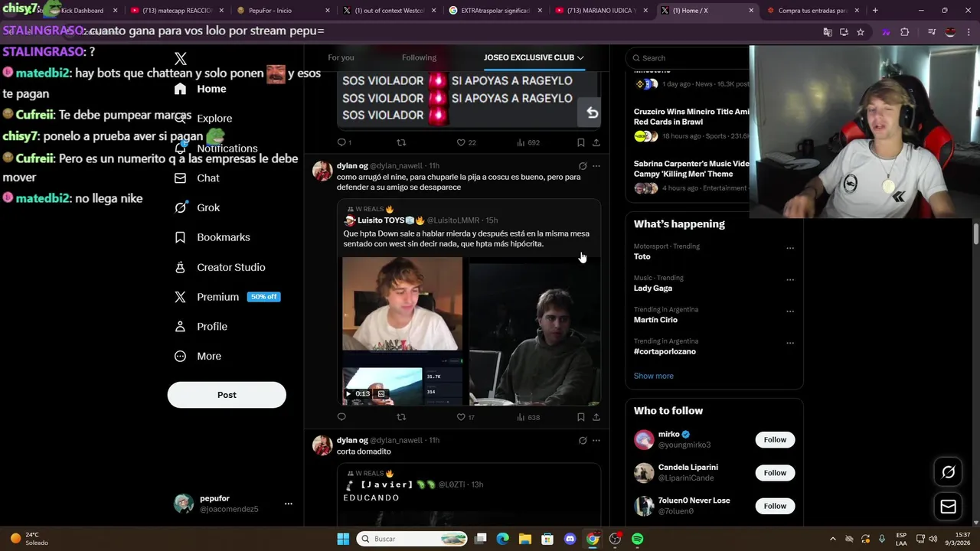Open account menu dots next to pepufor
The image size is (980, 551).
[x=289, y=504]
